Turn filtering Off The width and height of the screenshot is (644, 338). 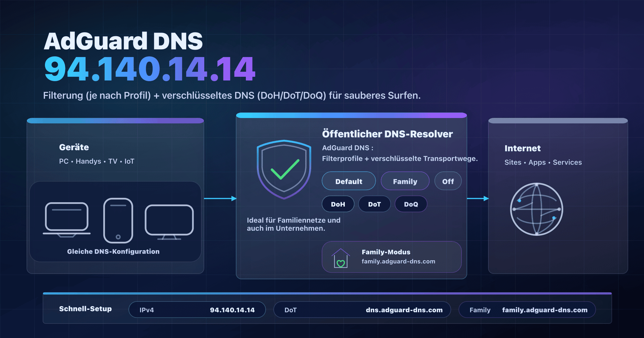(448, 181)
